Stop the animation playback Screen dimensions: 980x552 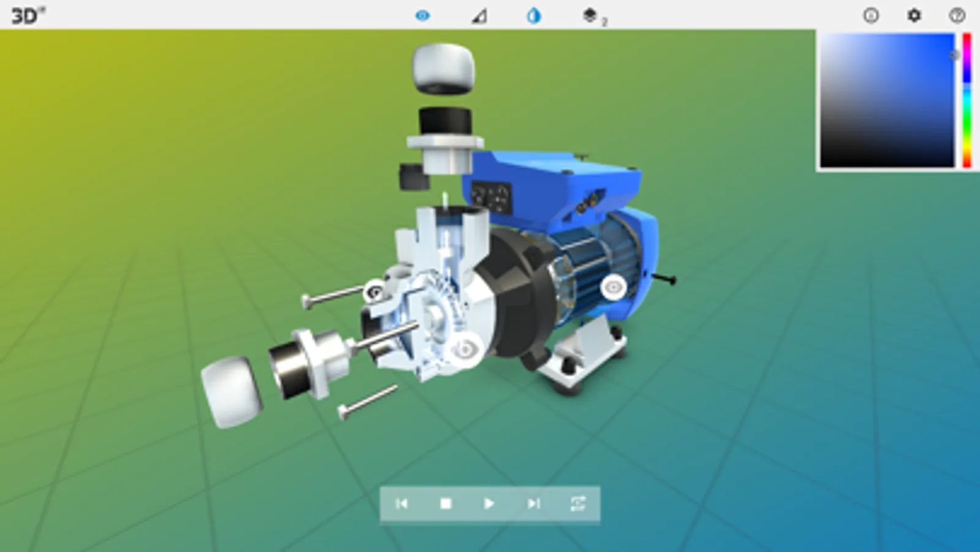point(446,504)
